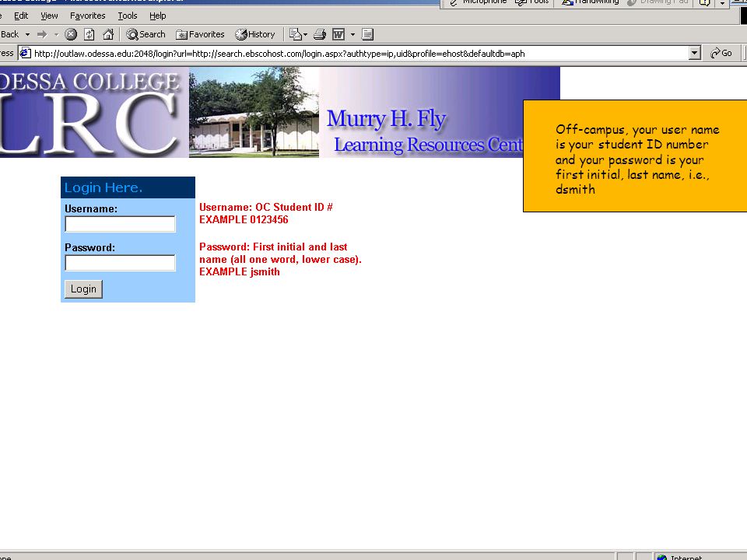Print the page using printer icon
Viewport: 747px width, 560px height.
click(x=320, y=34)
